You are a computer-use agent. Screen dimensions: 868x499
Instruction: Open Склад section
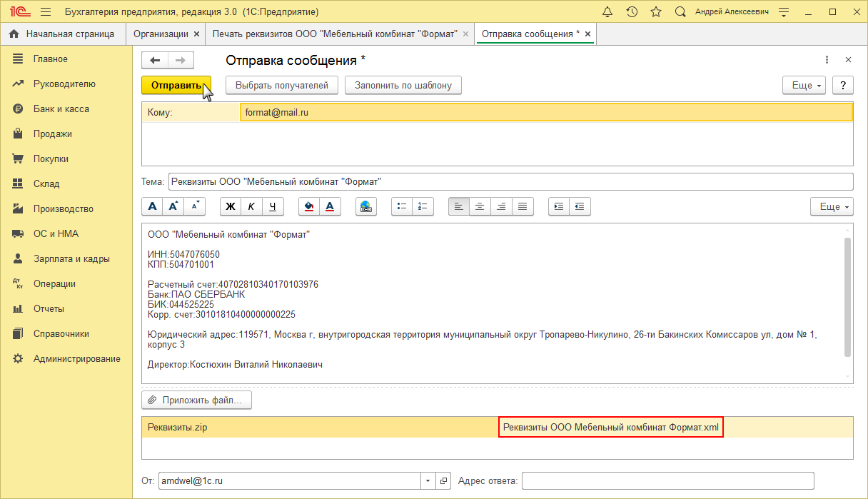coord(66,183)
